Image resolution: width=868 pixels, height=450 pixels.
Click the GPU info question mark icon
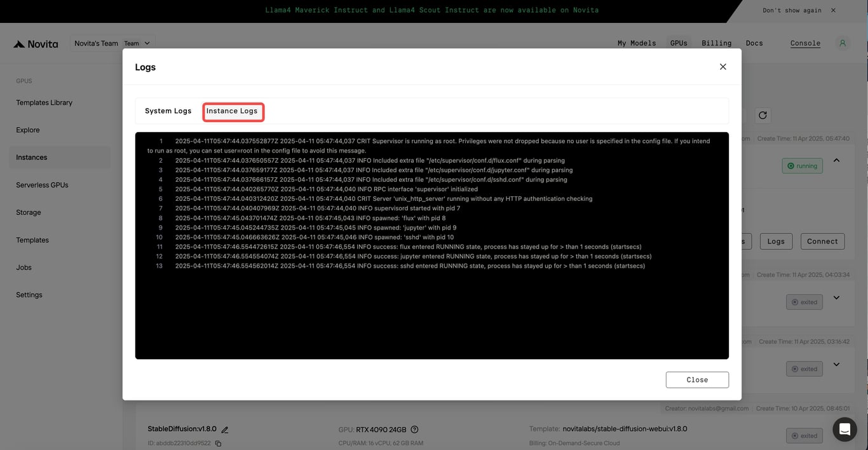(x=414, y=429)
